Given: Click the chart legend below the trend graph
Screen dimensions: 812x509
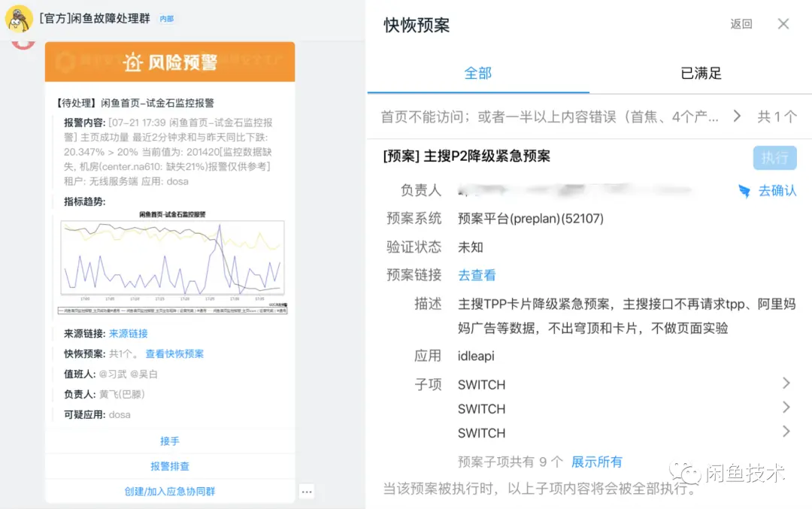Looking at the screenshot, I should 172,311.
